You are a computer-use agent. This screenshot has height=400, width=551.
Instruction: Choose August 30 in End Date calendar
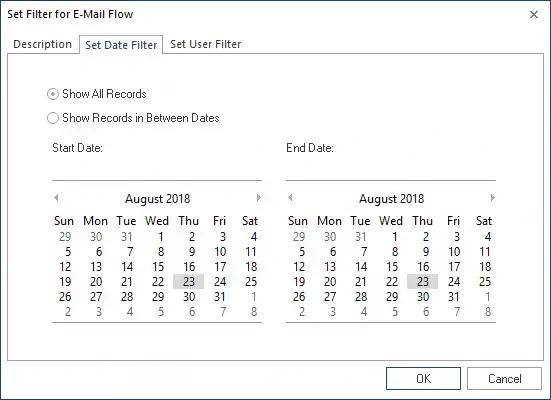point(423,297)
